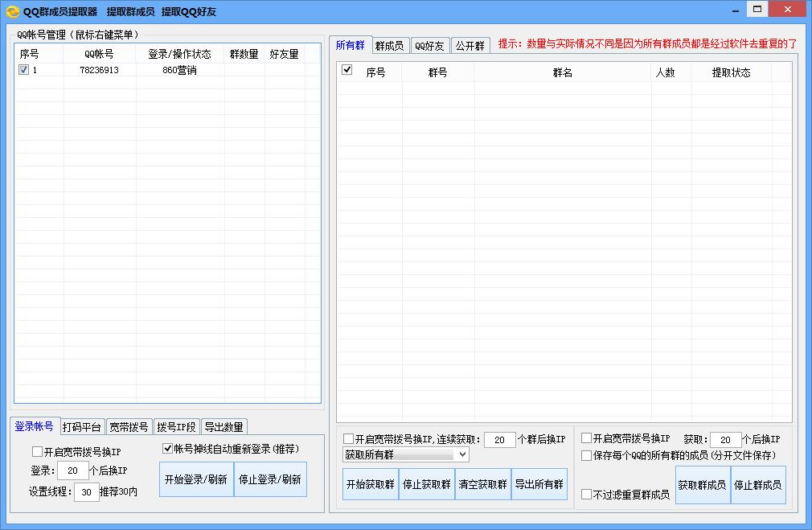The height and width of the screenshot is (530, 812).
Task: Click the 开始登录/刷新 button
Action: [x=196, y=479]
